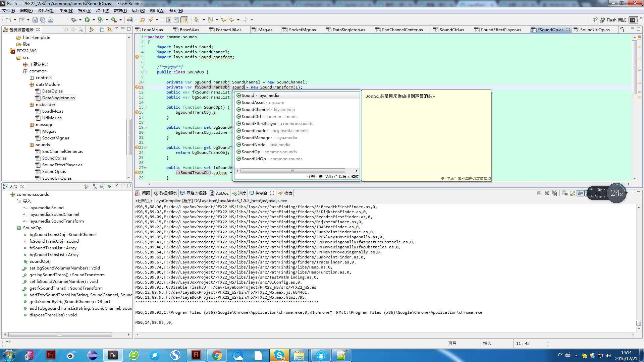Click Remove Launch X icon in console
This screenshot has width=644, height=362.
tap(547, 193)
